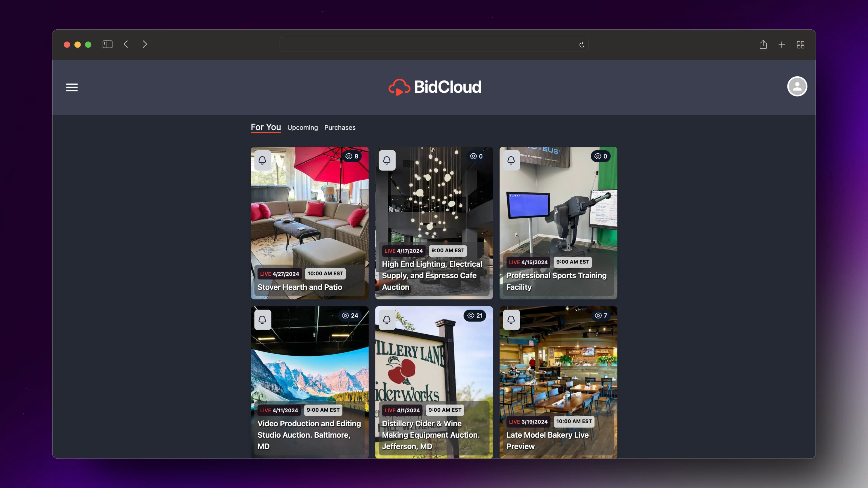Enable bell alert for Video Production Studio auction

pos(262,320)
